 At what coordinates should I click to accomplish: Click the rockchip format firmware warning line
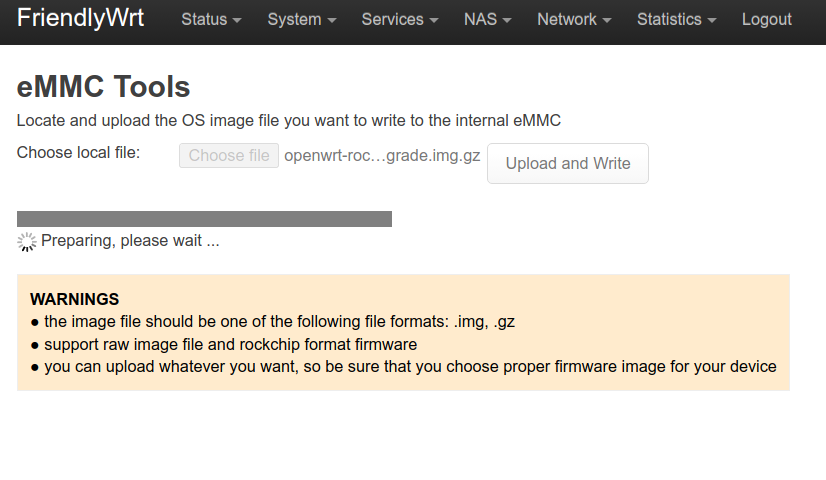click(223, 344)
